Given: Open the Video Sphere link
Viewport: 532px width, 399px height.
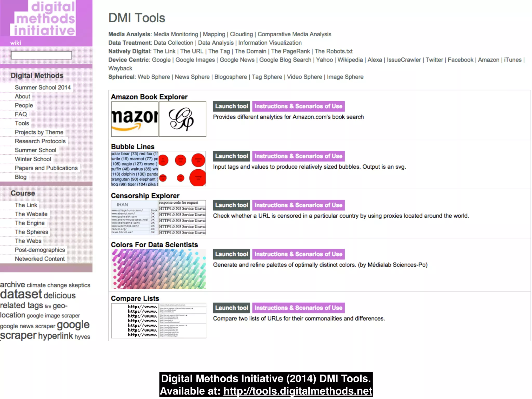Looking at the screenshot, I should [x=304, y=77].
